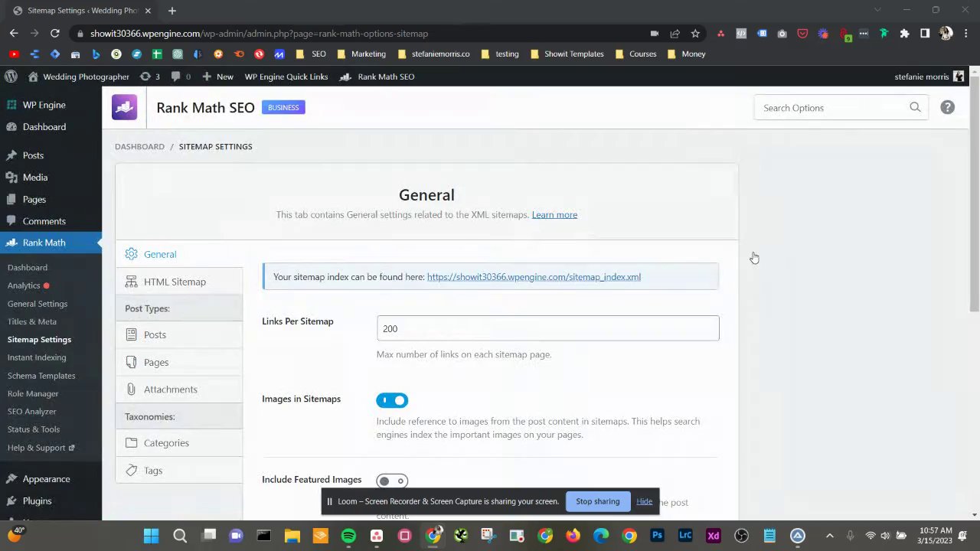Launch Photoshop from the taskbar
The width and height of the screenshot is (980, 551).
coord(657,536)
